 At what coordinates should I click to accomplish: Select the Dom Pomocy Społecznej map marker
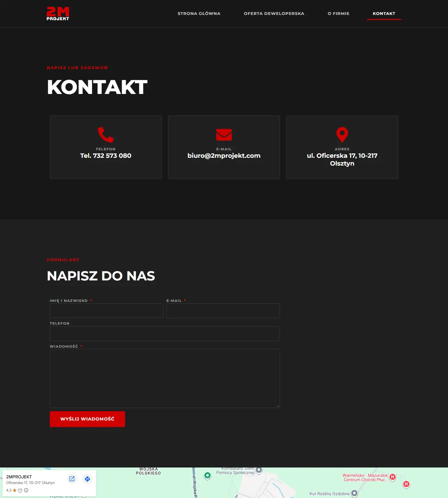coord(259,470)
